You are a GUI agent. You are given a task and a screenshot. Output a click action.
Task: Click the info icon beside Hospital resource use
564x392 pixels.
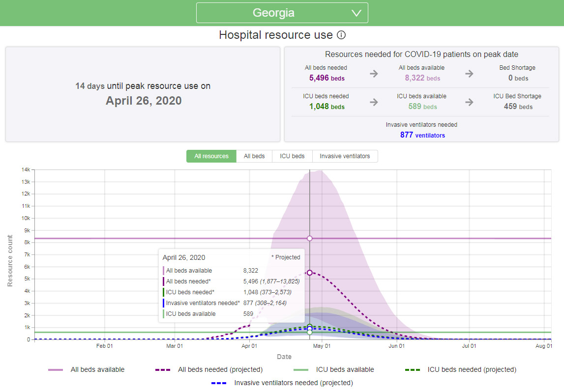[341, 35]
